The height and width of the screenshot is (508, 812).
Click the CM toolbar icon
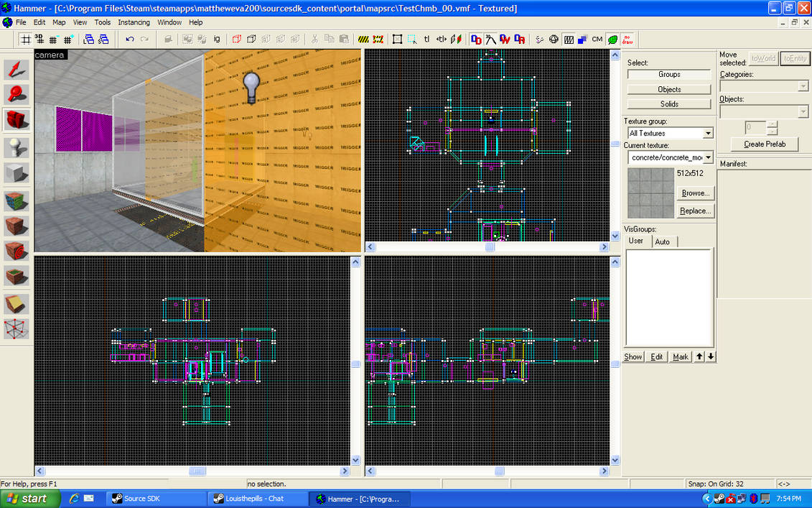coord(597,40)
